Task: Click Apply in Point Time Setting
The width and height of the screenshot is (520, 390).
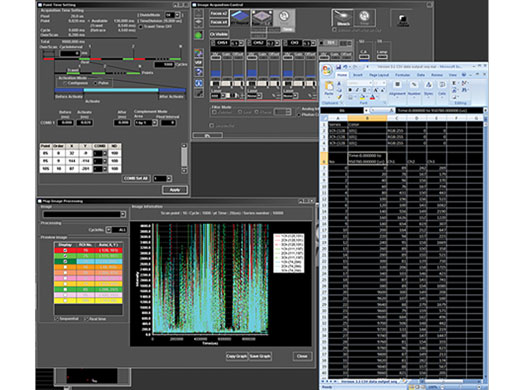Action: click(x=175, y=190)
